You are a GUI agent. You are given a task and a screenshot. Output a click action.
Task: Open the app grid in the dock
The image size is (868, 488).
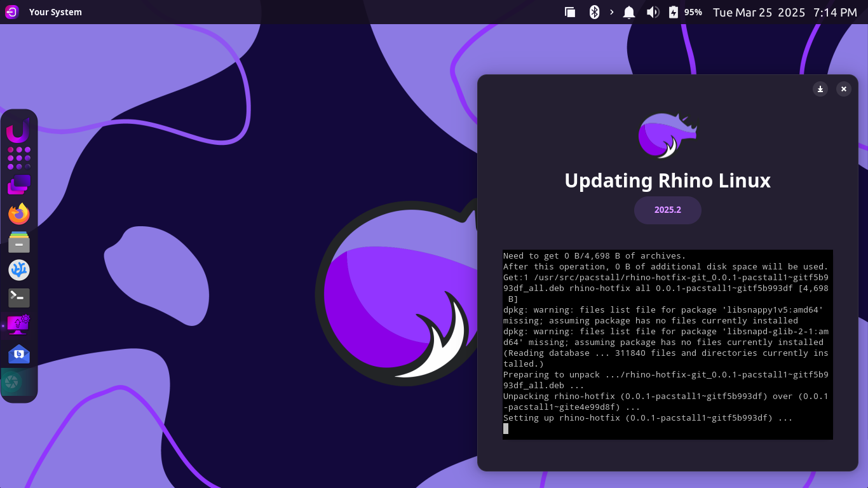pyautogui.click(x=19, y=158)
